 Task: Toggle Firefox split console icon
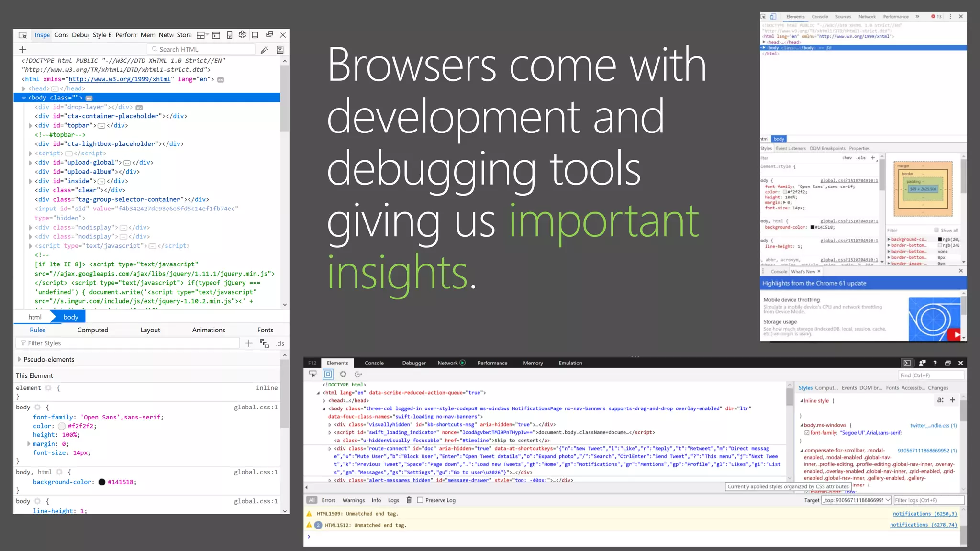(x=216, y=35)
